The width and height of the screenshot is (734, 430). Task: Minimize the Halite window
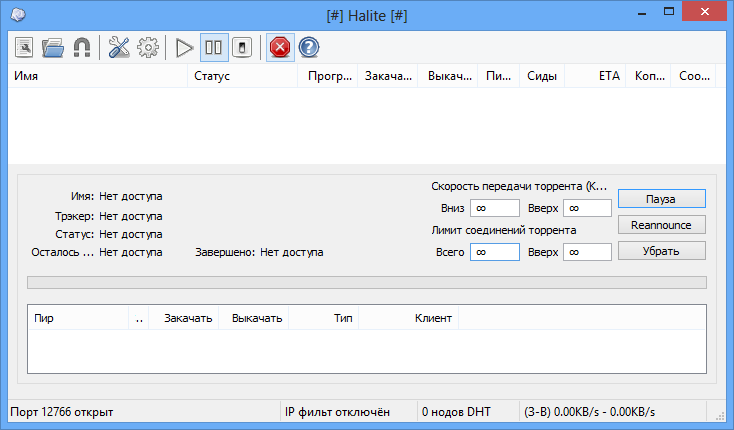[642, 13]
